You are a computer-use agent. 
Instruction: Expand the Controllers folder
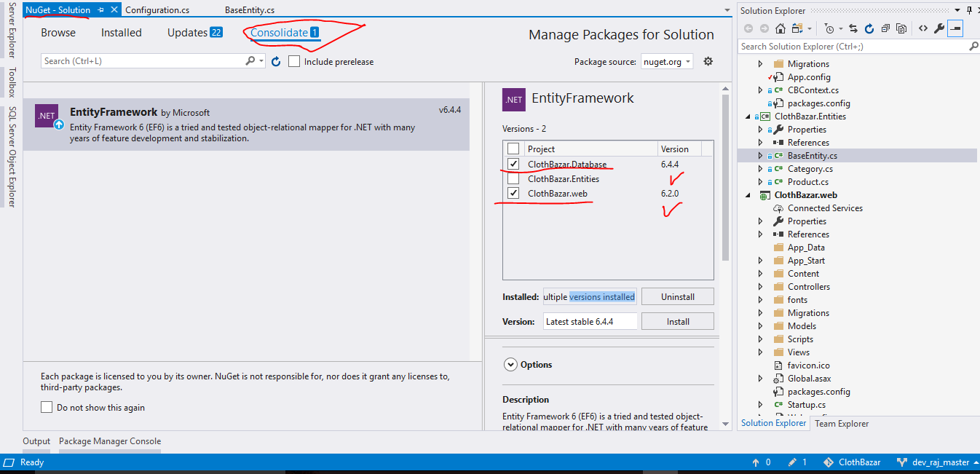[x=761, y=287]
